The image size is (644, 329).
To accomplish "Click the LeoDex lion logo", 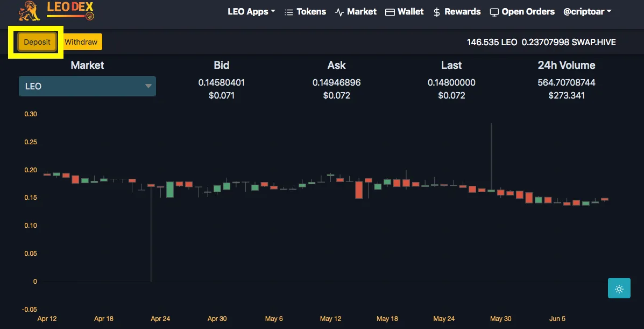I will 56,11.
